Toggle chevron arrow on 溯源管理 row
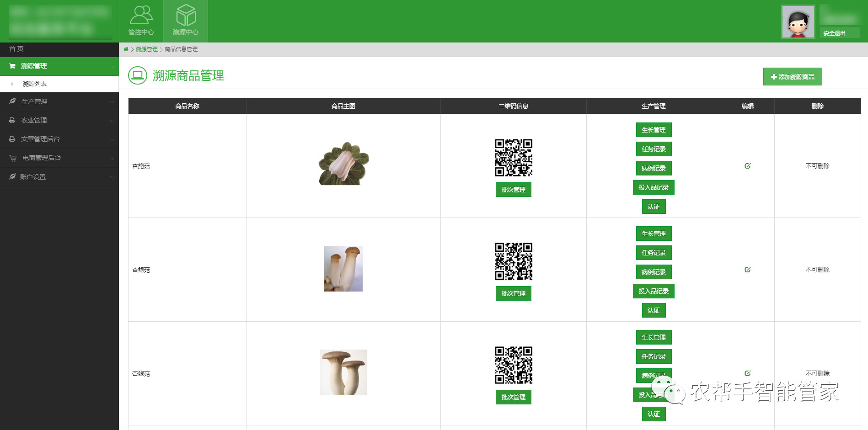The width and height of the screenshot is (868, 430). [112, 67]
